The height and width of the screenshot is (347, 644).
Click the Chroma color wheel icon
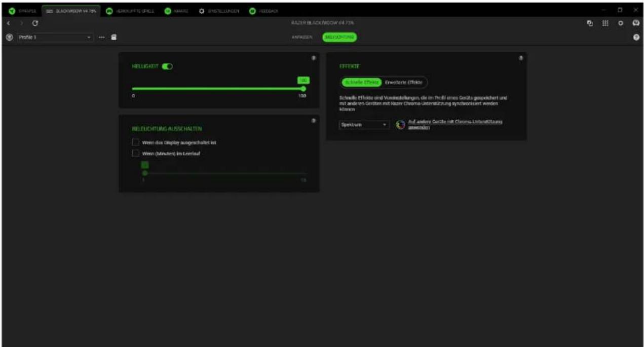(x=400, y=125)
